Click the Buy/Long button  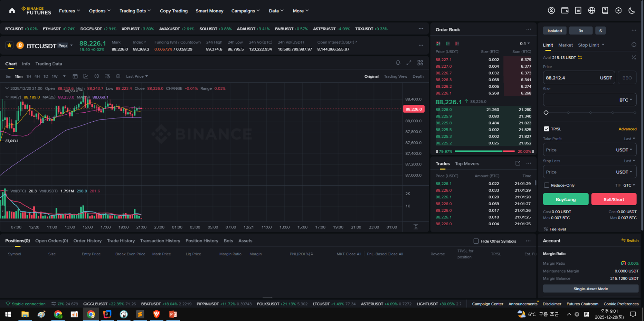[x=566, y=199]
